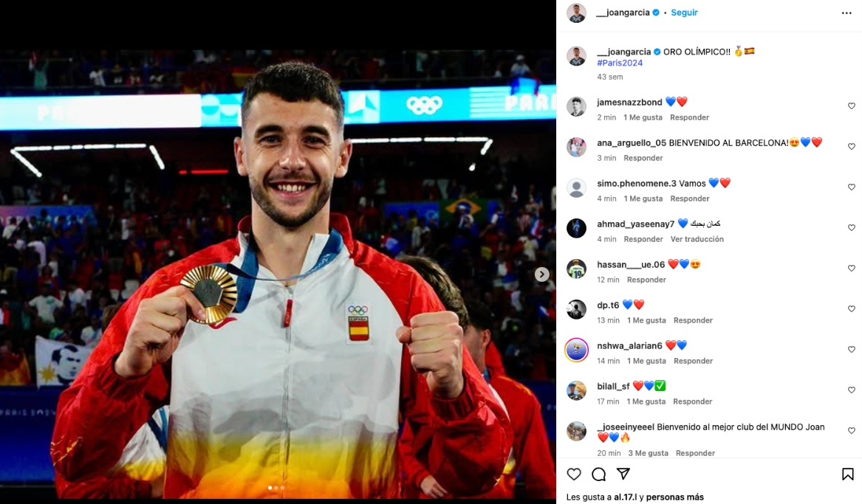Follow the account with the Seguir button
862x504 pixels.
point(684,13)
